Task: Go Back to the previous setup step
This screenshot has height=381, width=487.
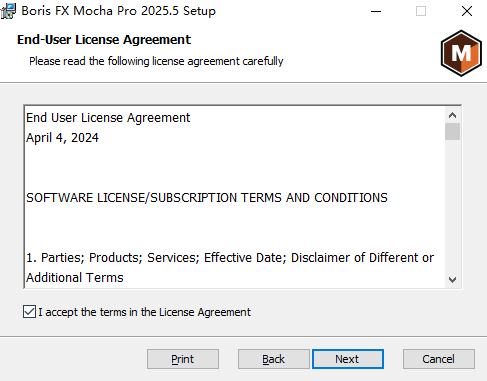Action: click(x=273, y=359)
